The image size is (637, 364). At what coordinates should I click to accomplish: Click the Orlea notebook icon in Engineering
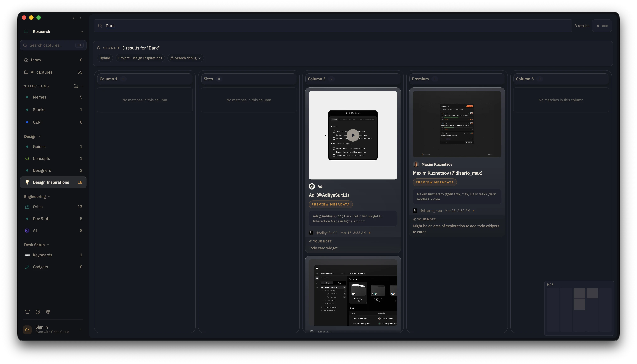pyautogui.click(x=27, y=207)
